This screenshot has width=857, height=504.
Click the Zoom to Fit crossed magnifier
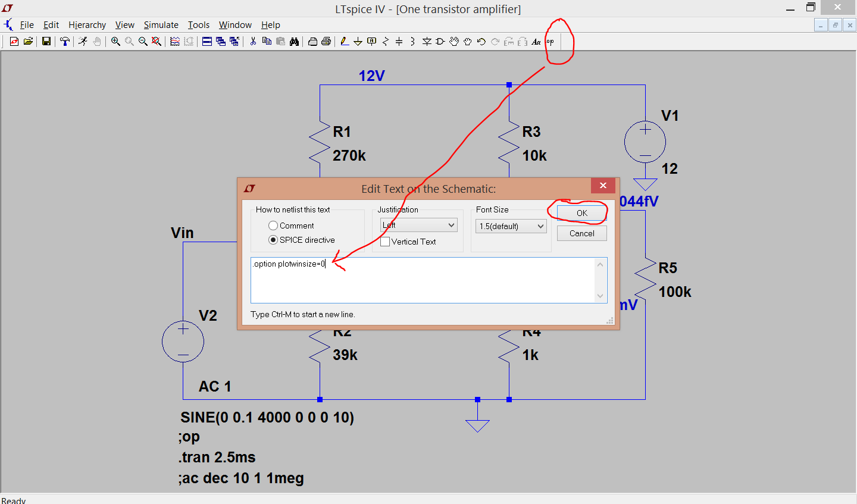coord(157,42)
